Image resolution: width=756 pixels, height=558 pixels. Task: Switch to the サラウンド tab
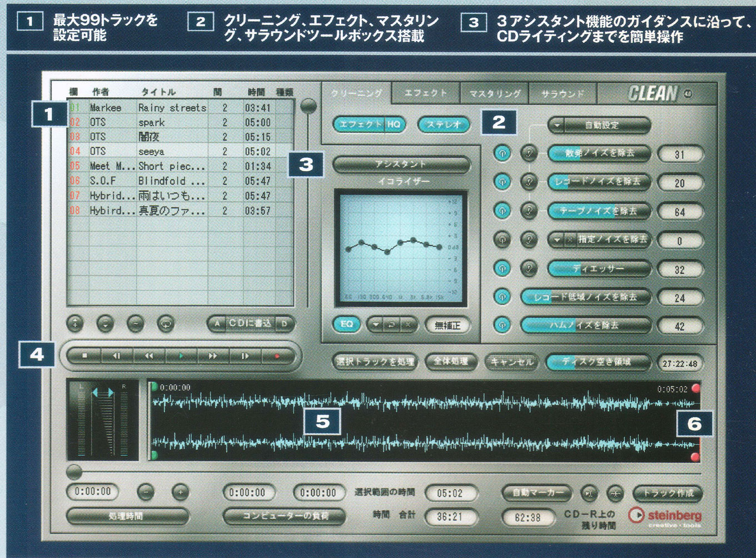tap(563, 93)
